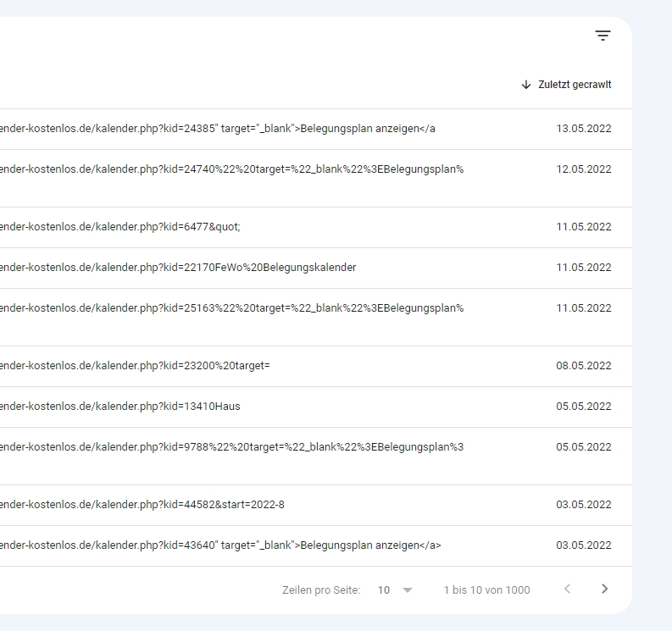
Task: Open the URL row with kid=25163
Action: [231, 308]
